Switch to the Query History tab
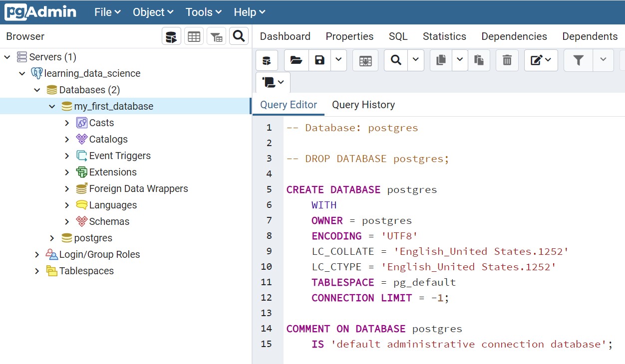The height and width of the screenshot is (364, 625). (x=363, y=105)
